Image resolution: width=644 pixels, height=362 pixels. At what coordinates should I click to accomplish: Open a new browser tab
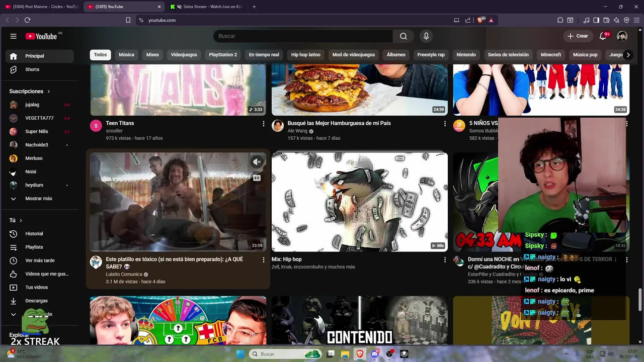254,7
